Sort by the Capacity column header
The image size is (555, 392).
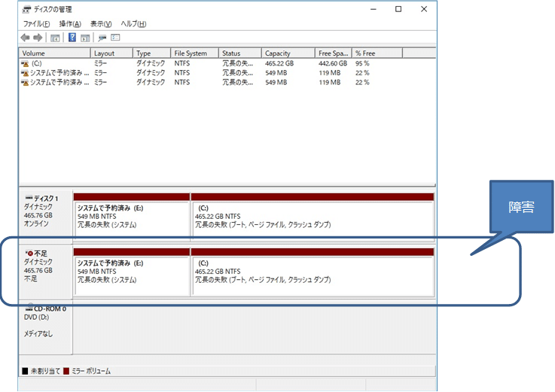288,53
